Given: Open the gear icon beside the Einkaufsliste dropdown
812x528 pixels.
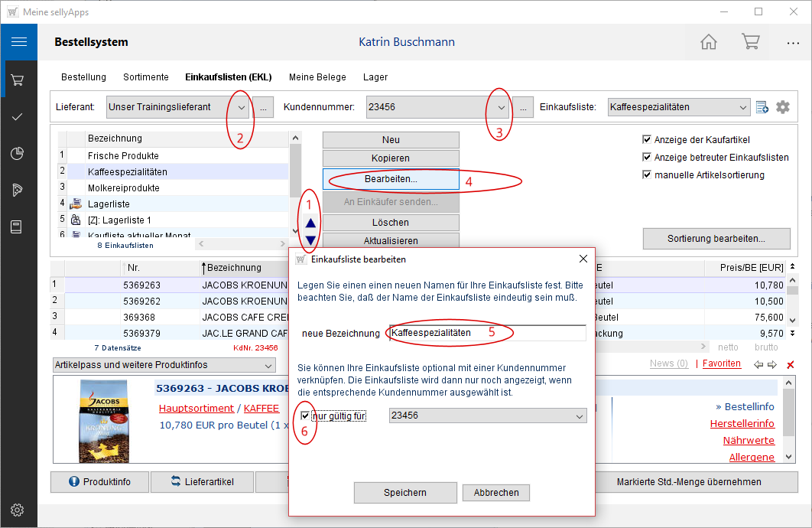Looking at the screenshot, I should (783, 107).
